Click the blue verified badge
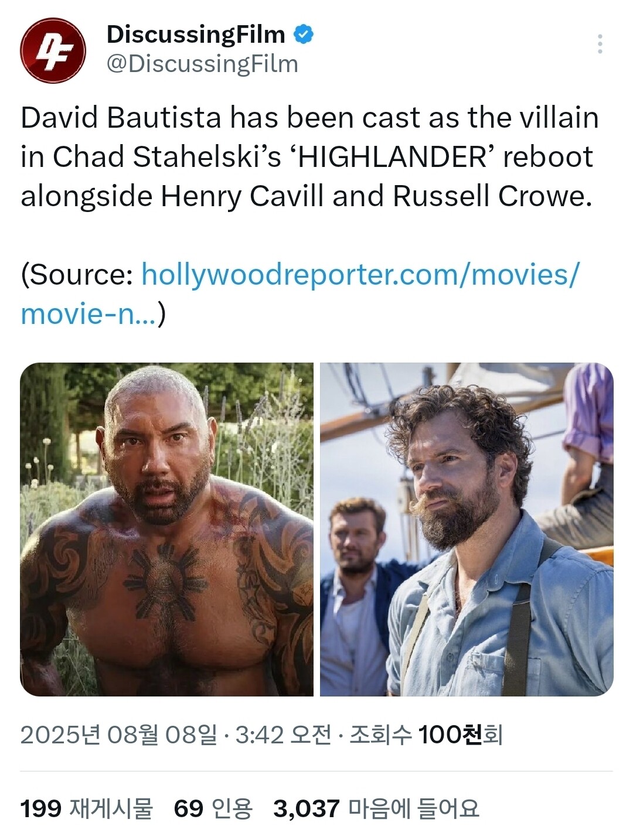Image resolution: width=633 pixels, height=840 pixels. (302, 35)
